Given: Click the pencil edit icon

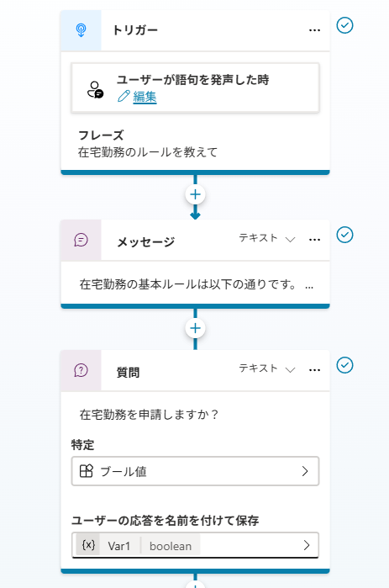Looking at the screenshot, I should coord(124,97).
